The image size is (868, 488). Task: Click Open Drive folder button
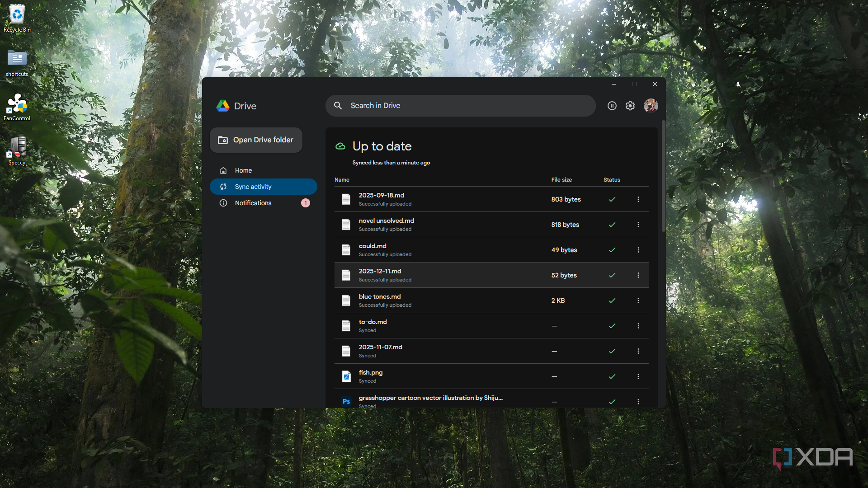tap(256, 140)
